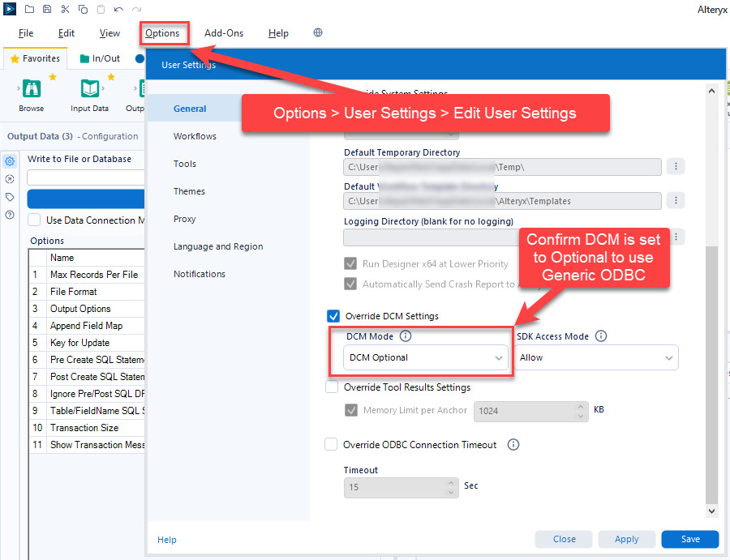Viewport: 730px width, 560px height.
Task: Click the Help link at the bottom left
Action: tap(166, 540)
